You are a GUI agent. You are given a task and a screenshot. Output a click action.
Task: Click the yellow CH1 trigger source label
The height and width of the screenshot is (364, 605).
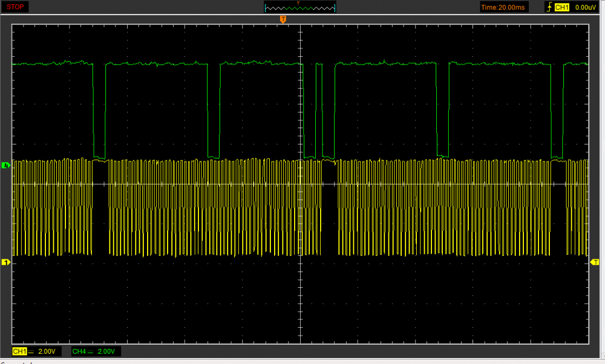[562, 7]
